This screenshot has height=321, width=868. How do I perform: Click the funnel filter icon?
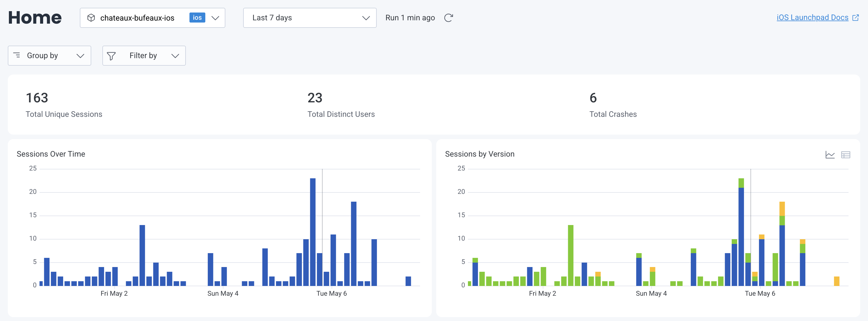click(111, 56)
